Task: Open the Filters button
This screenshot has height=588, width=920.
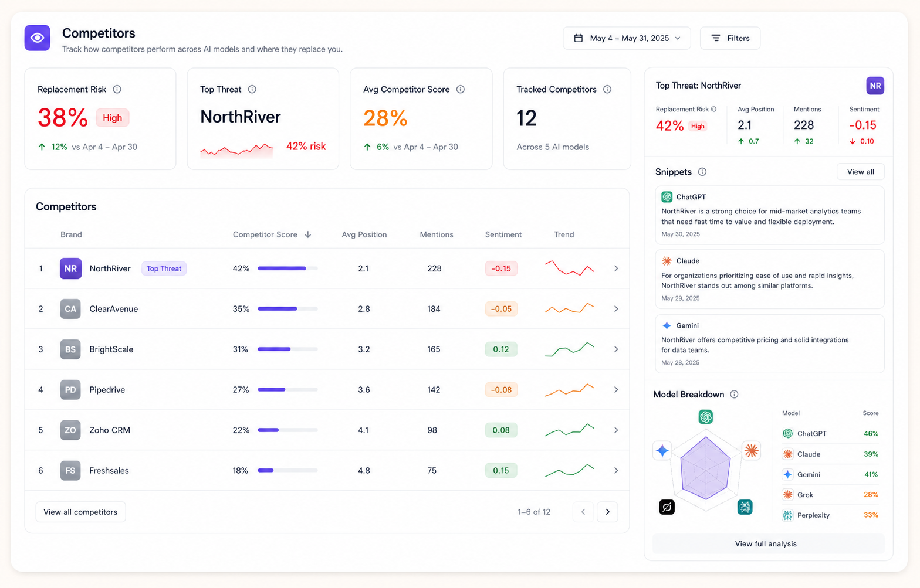Action: [730, 38]
